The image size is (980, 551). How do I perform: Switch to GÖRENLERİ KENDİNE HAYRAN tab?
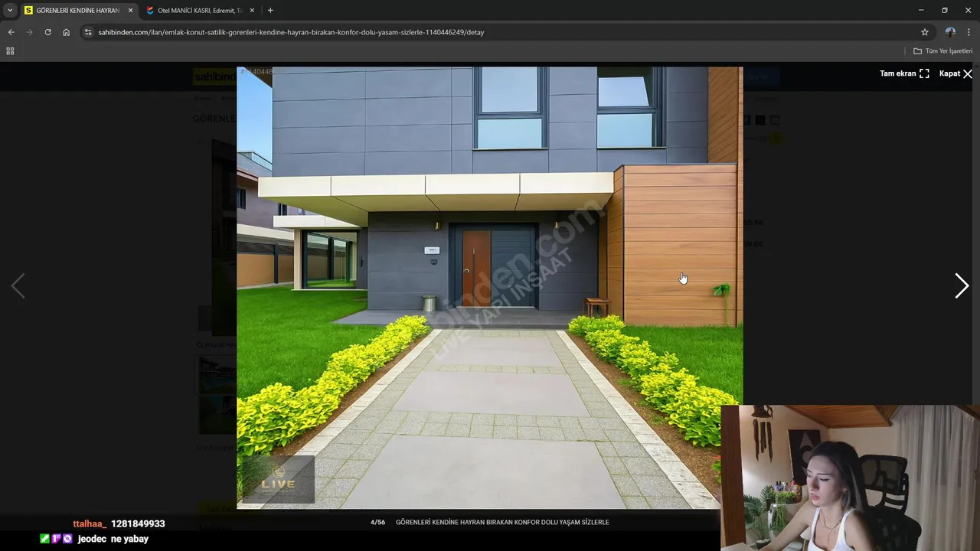pyautogui.click(x=78, y=11)
